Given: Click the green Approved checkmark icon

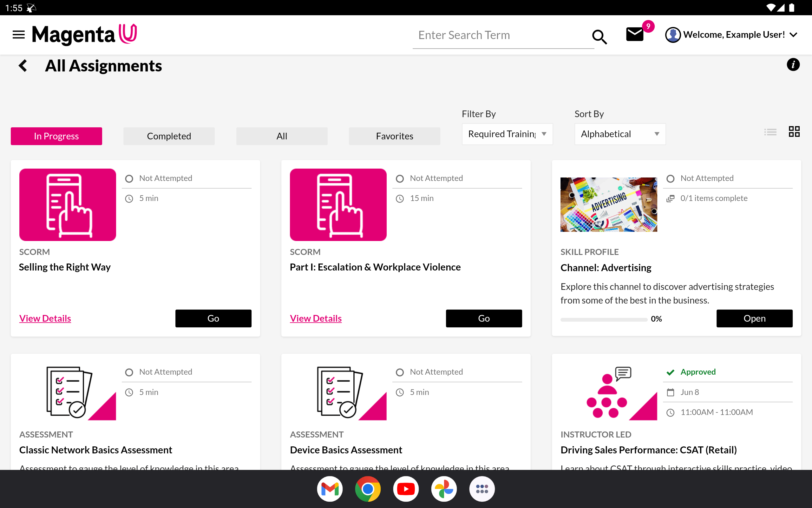Looking at the screenshot, I should [671, 372].
